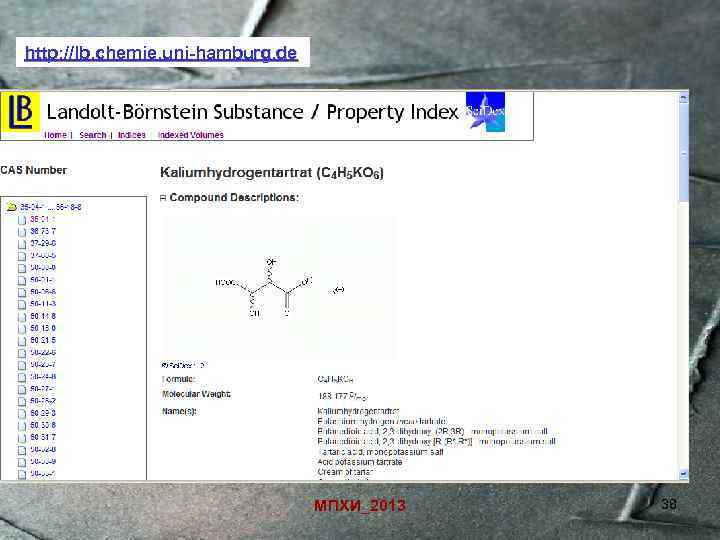Click the yellow LB logo
Screen dimensions: 720x540
(x=20, y=112)
